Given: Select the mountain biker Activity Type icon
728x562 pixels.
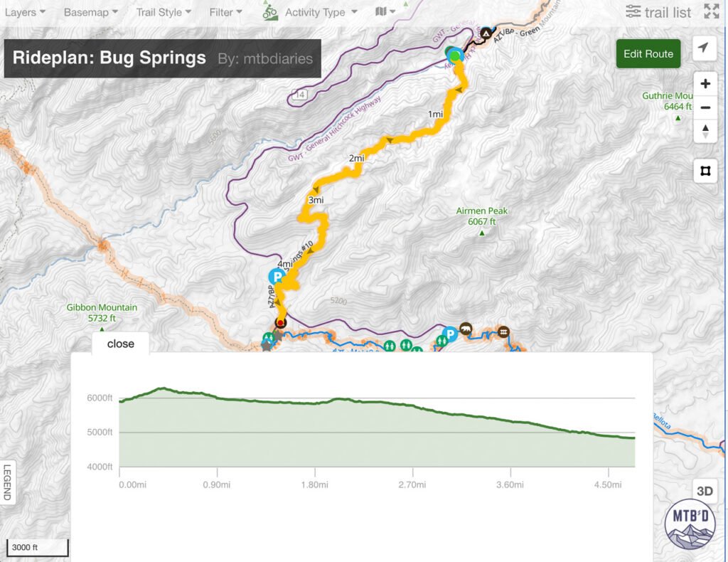Looking at the screenshot, I should point(269,11).
